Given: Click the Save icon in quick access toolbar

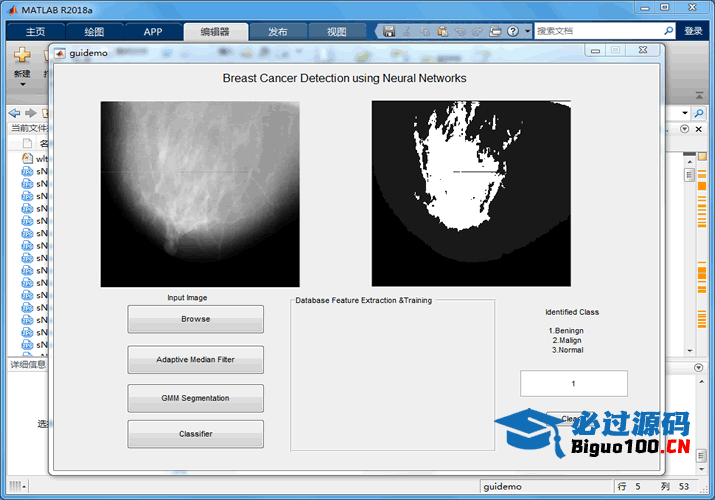Looking at the screenshot, I should (389, 31).
